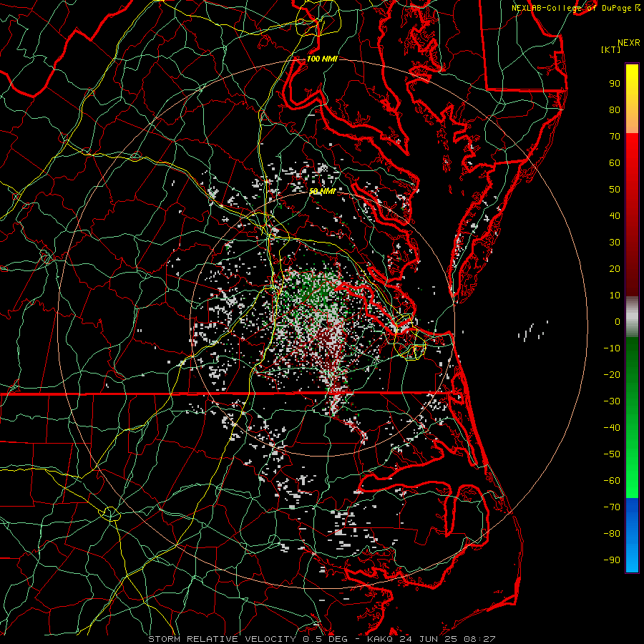Click the 40 value on velocity scale
644x644 pixels.
coord(615,216)
